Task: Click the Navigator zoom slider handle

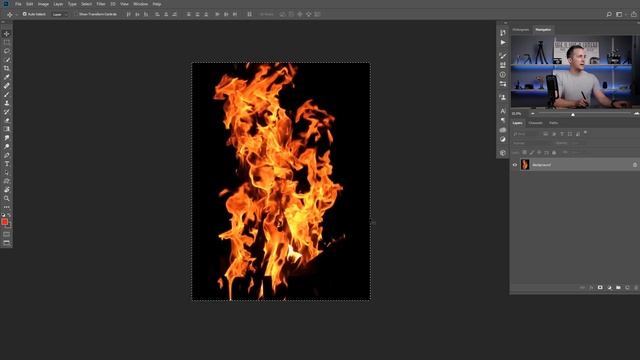Action: [573, 115]
